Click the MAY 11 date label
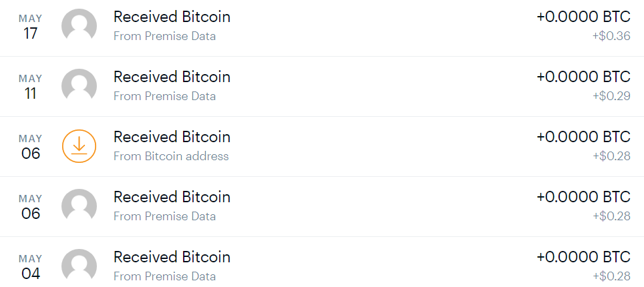 coord(31,87)
